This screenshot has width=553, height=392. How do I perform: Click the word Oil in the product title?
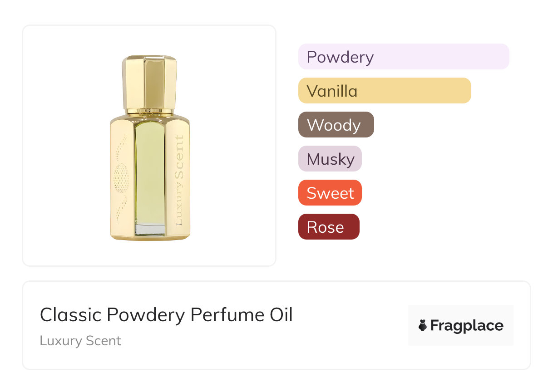point(281,315)
